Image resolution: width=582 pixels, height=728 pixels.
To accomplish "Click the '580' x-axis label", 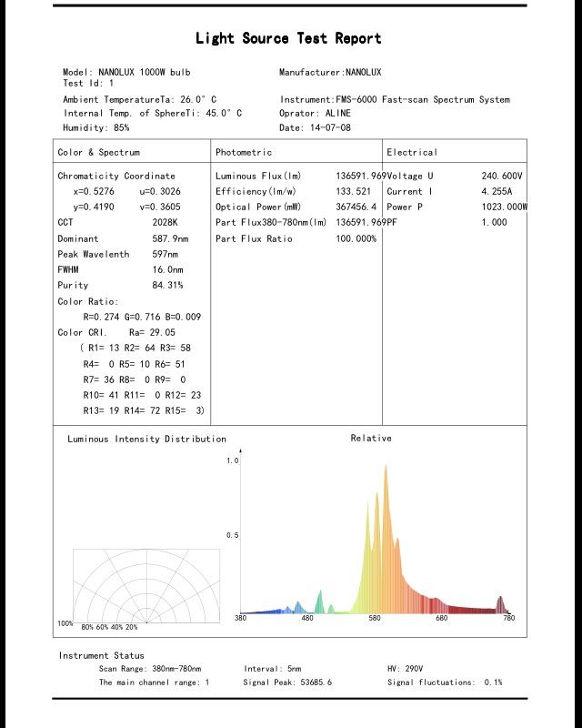I will (x=374, y=618).
